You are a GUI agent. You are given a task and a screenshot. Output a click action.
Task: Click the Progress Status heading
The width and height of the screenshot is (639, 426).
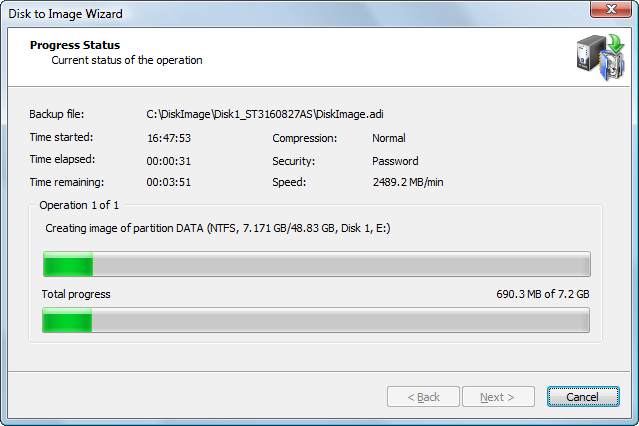pyautogui.click(x=75, y=45)
